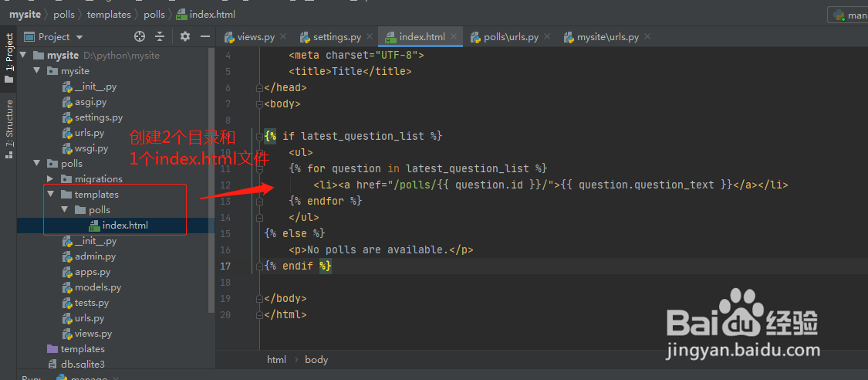Select admin.py in the polls folder
This screenshot has height=380, width=868.
click(95, 256)
